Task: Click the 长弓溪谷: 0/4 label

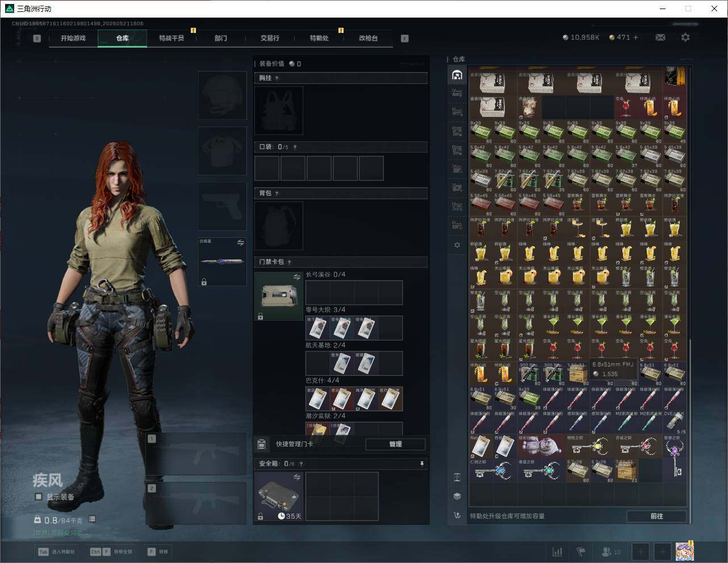Action: point(325,275)
